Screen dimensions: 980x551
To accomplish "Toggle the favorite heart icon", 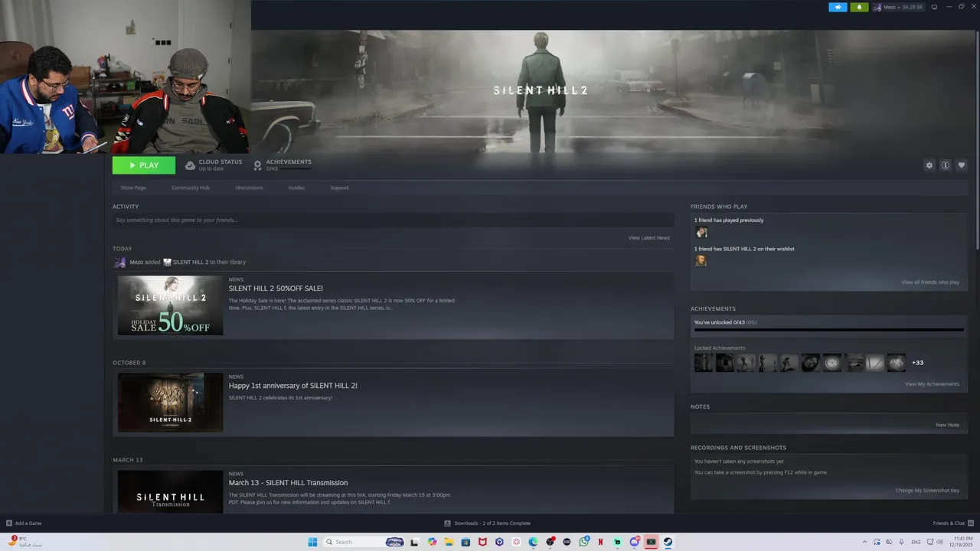I will [962, 165].
